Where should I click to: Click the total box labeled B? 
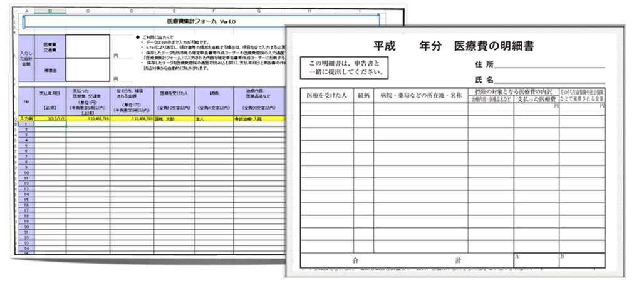tap(582, 260)
